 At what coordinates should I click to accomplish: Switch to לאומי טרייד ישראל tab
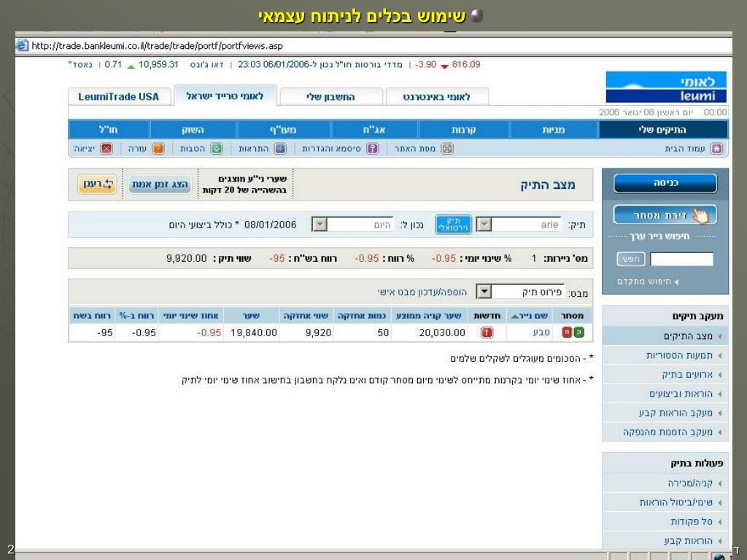pos(225,96)
